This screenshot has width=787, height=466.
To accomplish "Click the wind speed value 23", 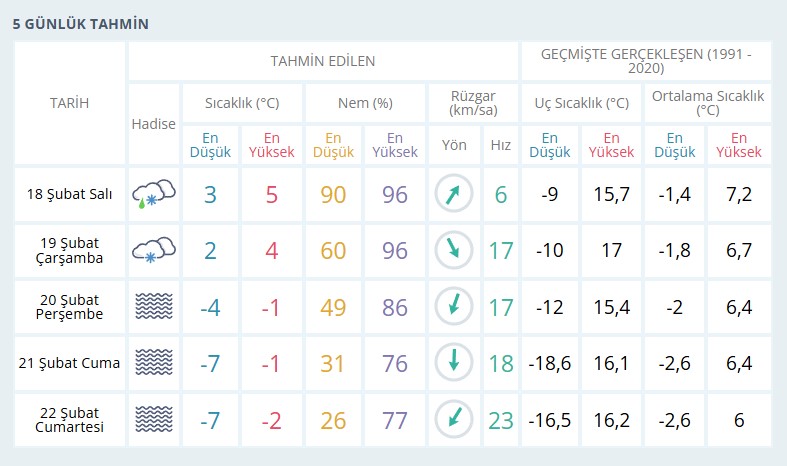I will pyautogui.click(x=500, y=418).
